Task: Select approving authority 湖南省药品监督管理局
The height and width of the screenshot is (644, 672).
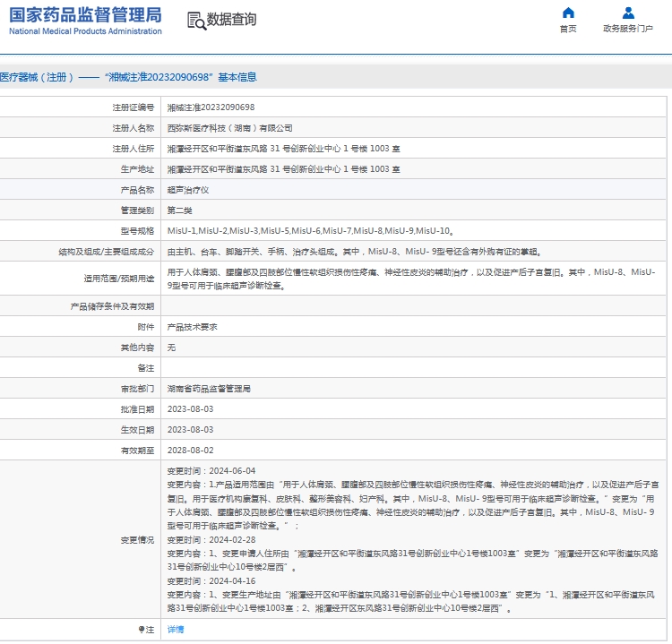Action: click(209, 389)
